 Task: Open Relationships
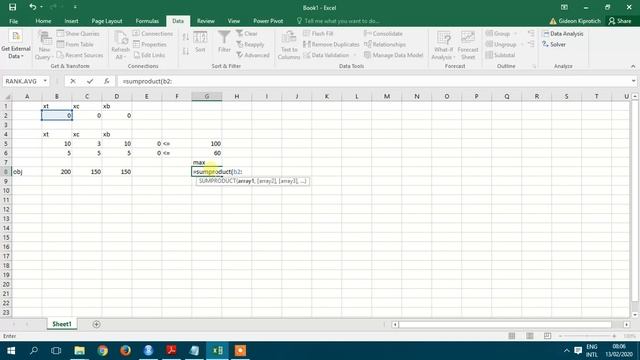(x=384, y=44)
